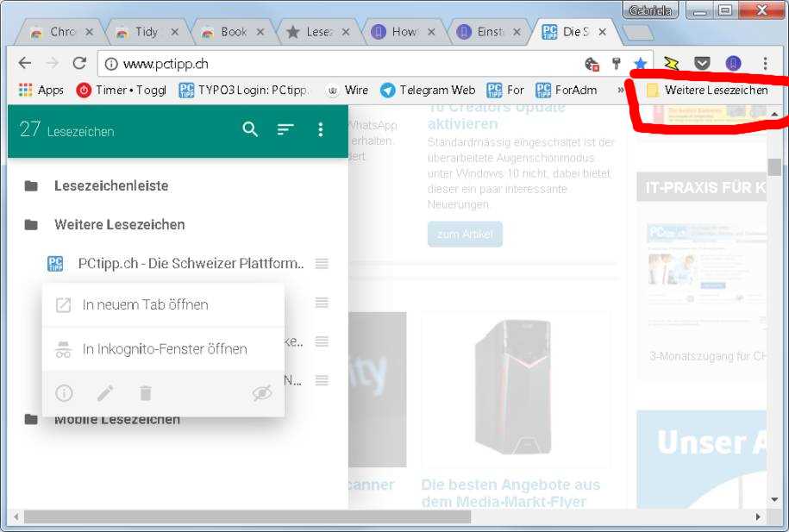Open a new tab with the new-tab button
The width and height of the screenshot is (789, 532).
click(638, 33)
